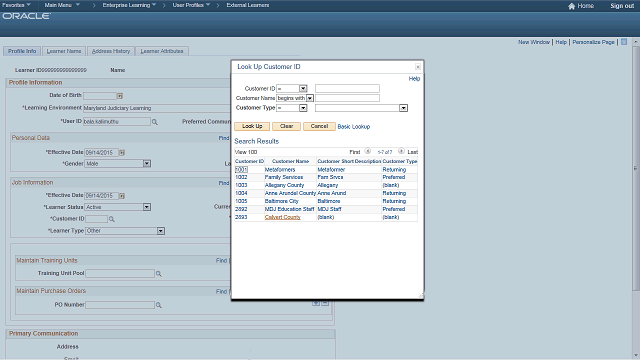Click the Look Up button
The width and height of the screenshot is (640, 360).
click(252, 127)
